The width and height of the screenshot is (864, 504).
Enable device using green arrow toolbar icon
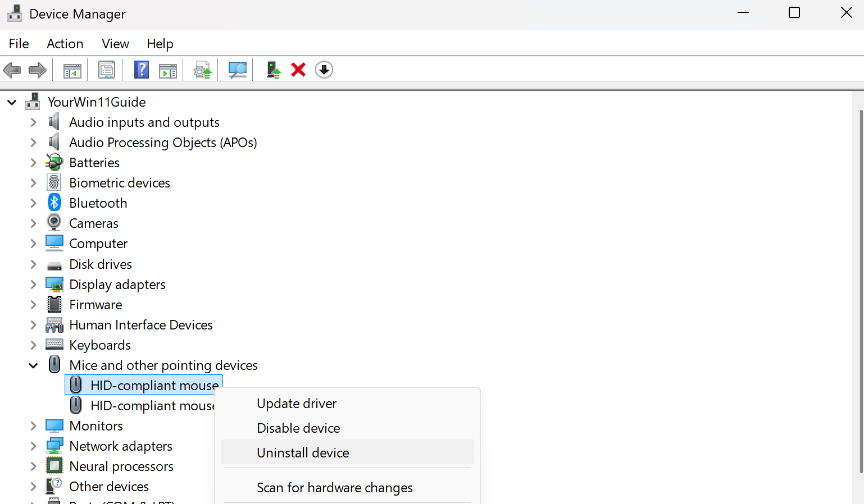[273, 70]
